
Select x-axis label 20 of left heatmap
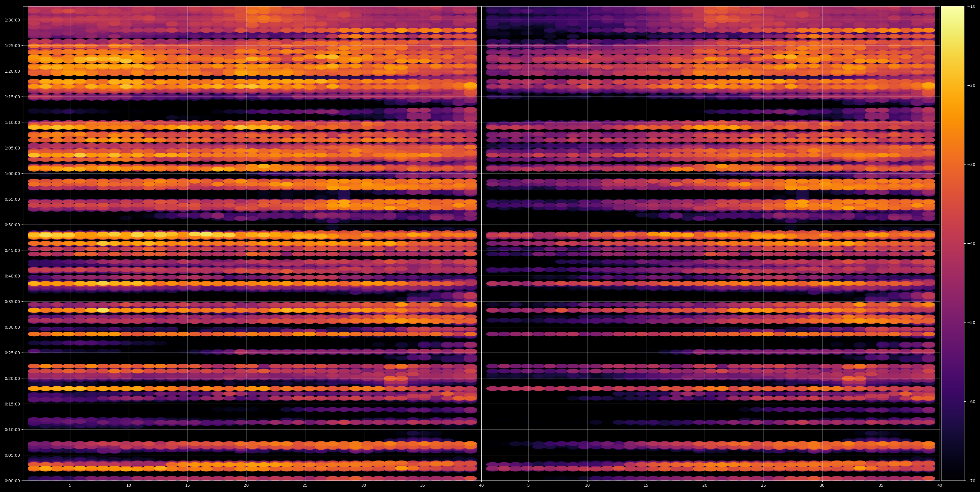pos(246,486)
